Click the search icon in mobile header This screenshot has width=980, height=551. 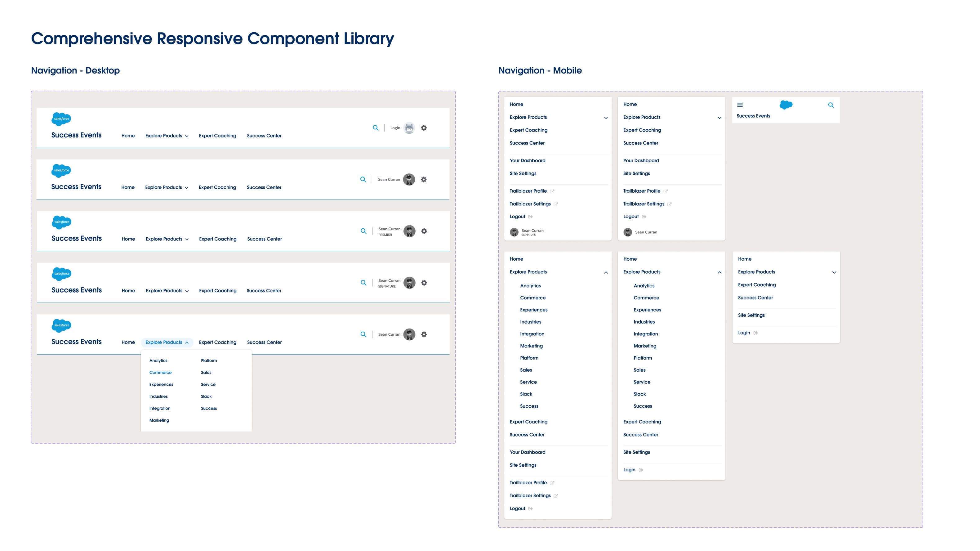point(831,105)
